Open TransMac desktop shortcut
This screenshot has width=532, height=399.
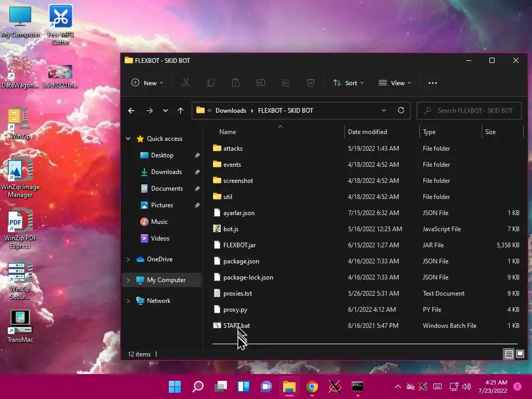[20, 326]
